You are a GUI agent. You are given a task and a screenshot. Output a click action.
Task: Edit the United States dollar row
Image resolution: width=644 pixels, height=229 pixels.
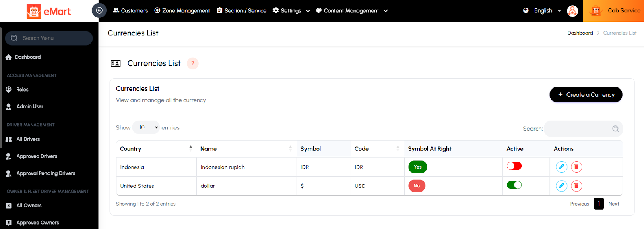point(561,186)
